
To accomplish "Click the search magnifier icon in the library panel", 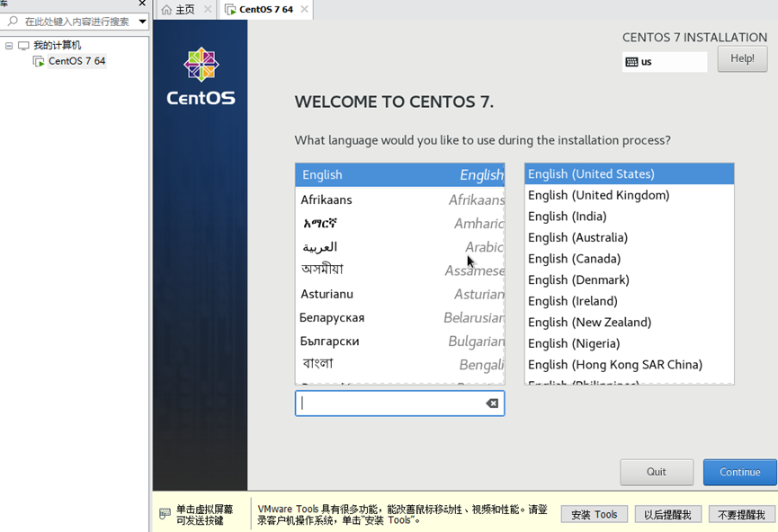I will [13, 21].
